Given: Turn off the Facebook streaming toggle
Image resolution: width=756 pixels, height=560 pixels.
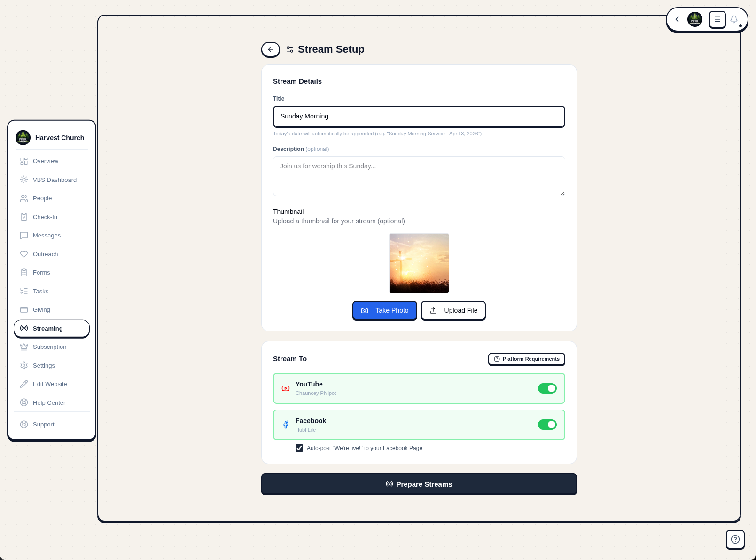Looking at the screenshot, I should (x=547, y=425).
